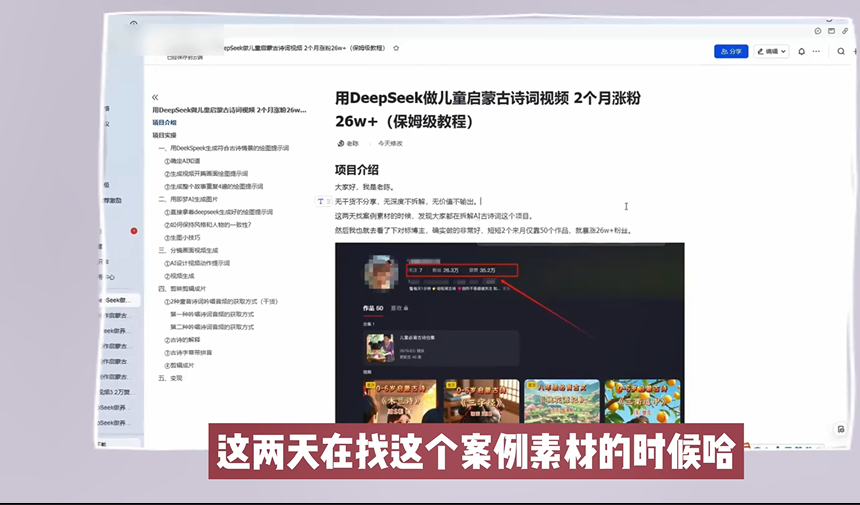The image size is (860, 505).
Task: Jump to 项目介绍 in the outline
Action: (x=165, y=122)
